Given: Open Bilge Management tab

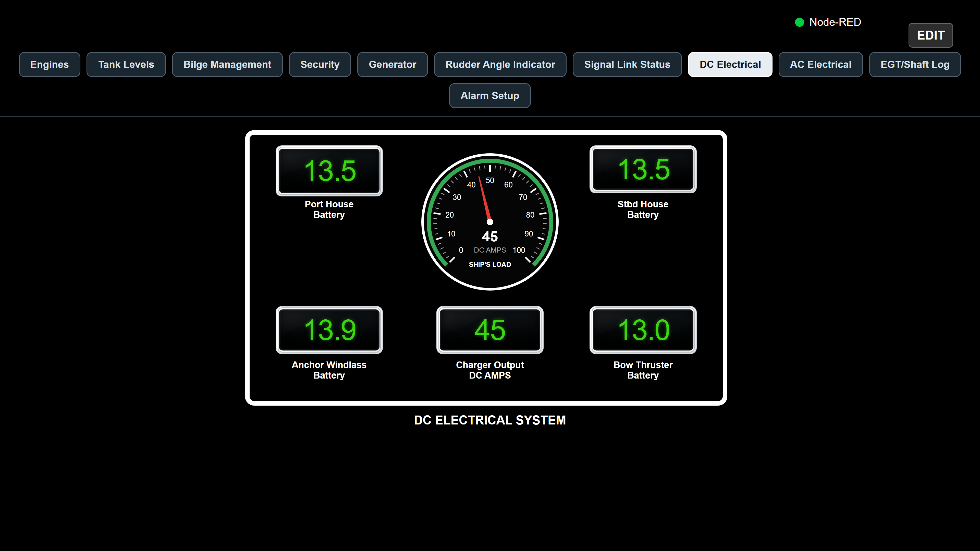Looking at the screenshot, I should (x=227, y=65).
